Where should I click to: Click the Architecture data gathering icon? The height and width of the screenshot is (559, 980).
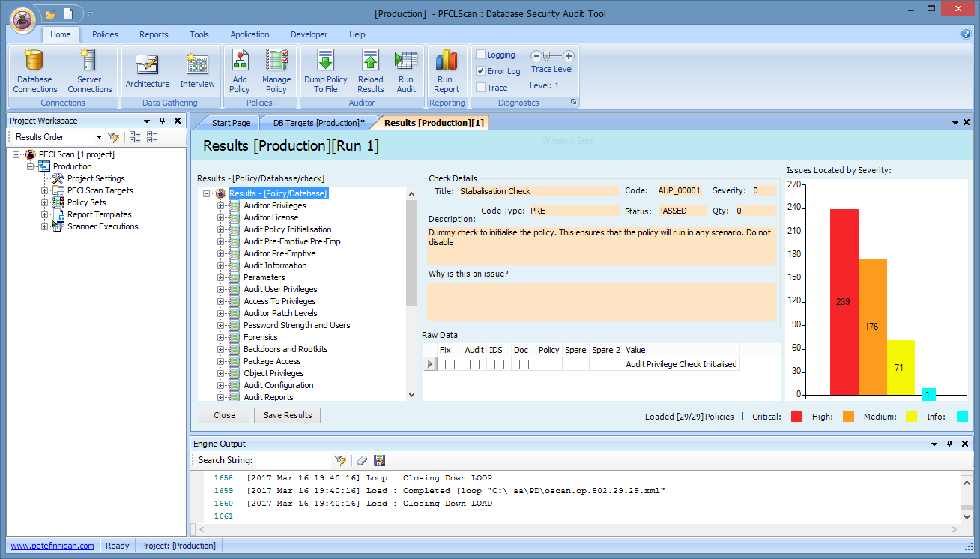pos(148,71)
